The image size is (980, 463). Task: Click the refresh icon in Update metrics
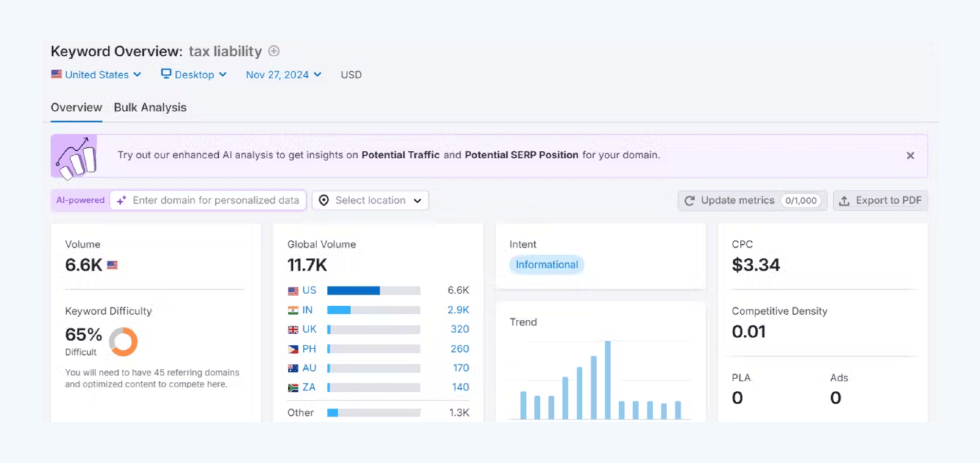tap(690, 200)
